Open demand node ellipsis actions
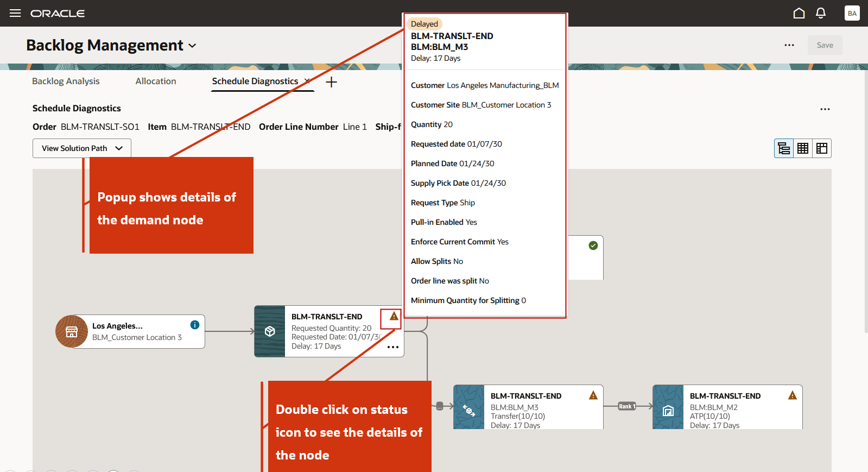 coord(393,347)
